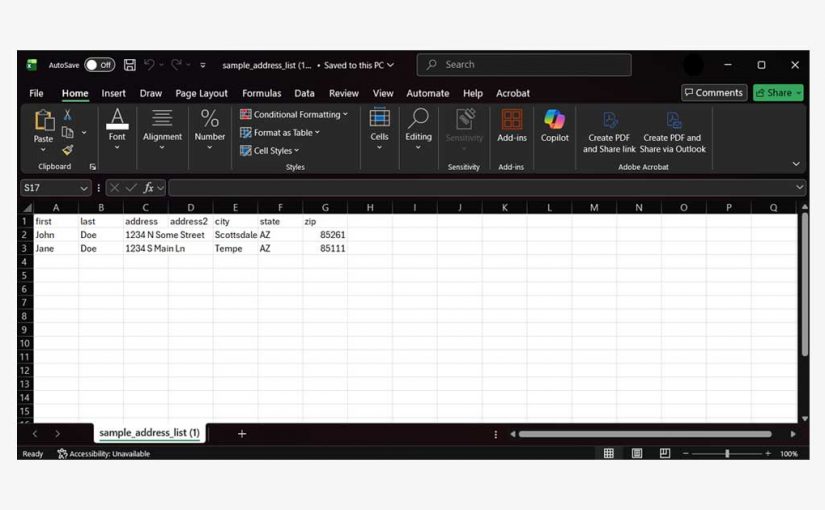Click the Insert Function fx icon
The width and height of the screenshot is (825, 510).
tap(148, 188)
